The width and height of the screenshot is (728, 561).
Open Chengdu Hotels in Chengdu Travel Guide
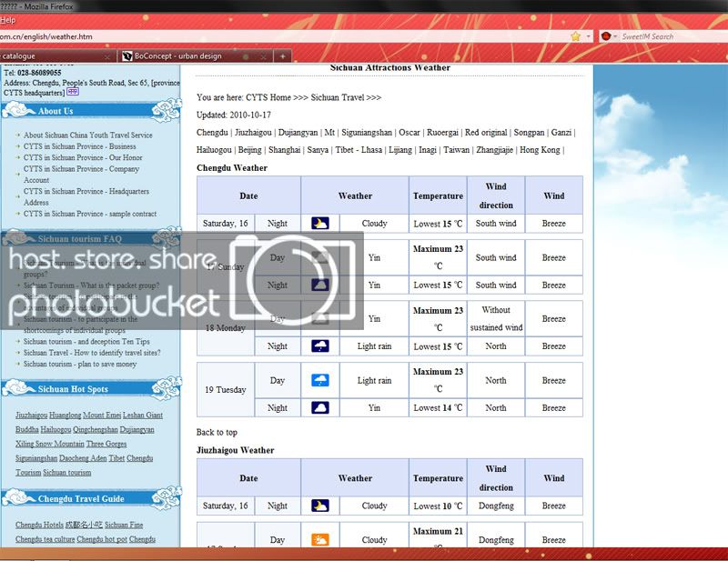pyautogui.click(x=39, y=525)
